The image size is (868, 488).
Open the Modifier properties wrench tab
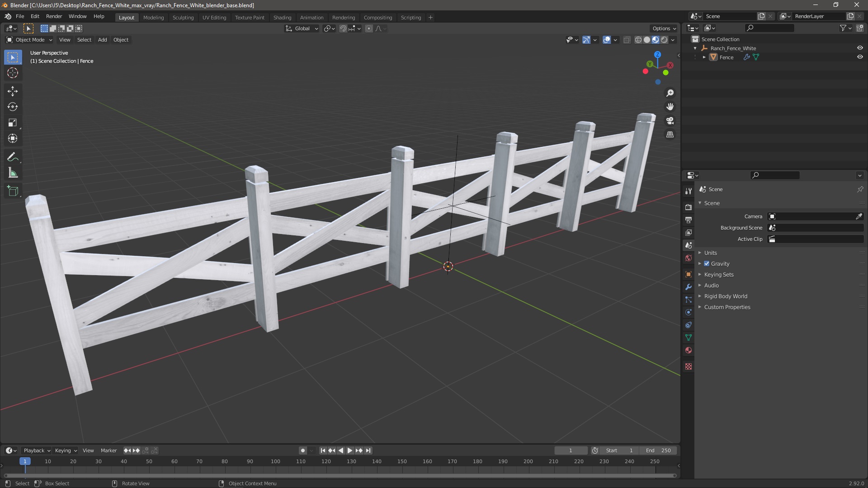tap(689, 287)
